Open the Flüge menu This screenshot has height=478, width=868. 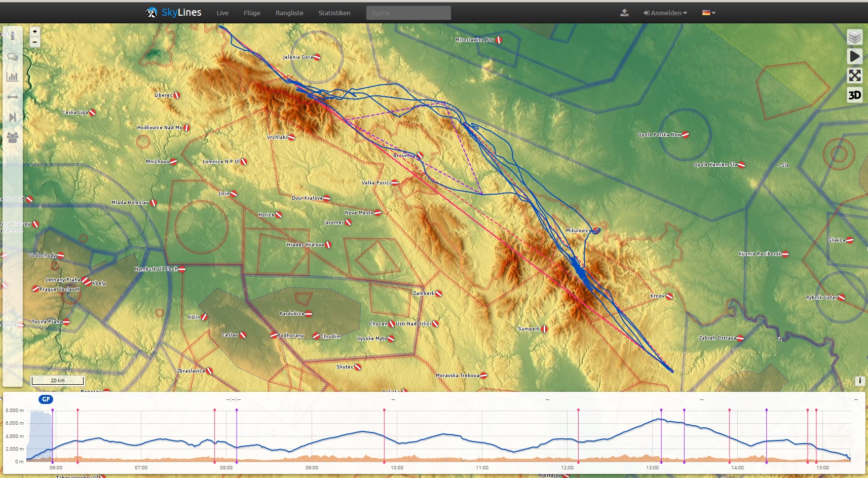click(252, 13)
